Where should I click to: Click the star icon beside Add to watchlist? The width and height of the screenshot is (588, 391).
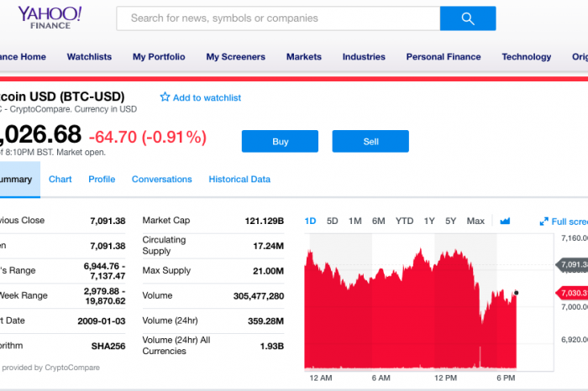click(165, 97)
